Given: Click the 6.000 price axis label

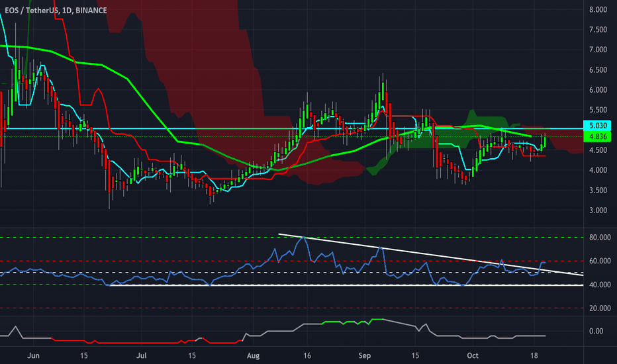Looking at the screenshot, I should [x=598, y=90].
